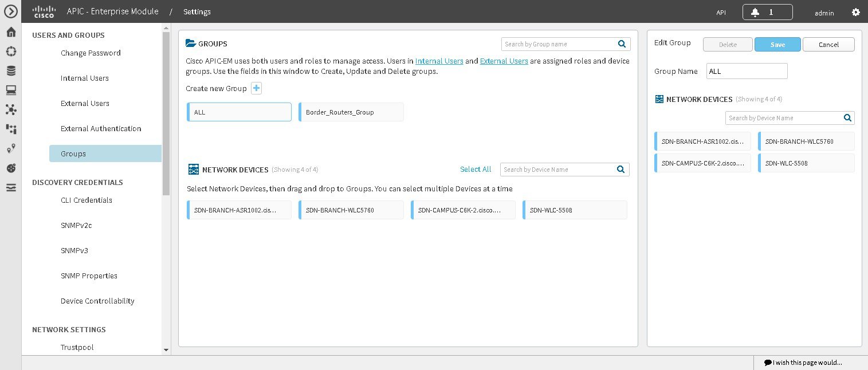868x370 pixels.
Task: Click Settings breadcrumb in header
Action: pos(197,11)
